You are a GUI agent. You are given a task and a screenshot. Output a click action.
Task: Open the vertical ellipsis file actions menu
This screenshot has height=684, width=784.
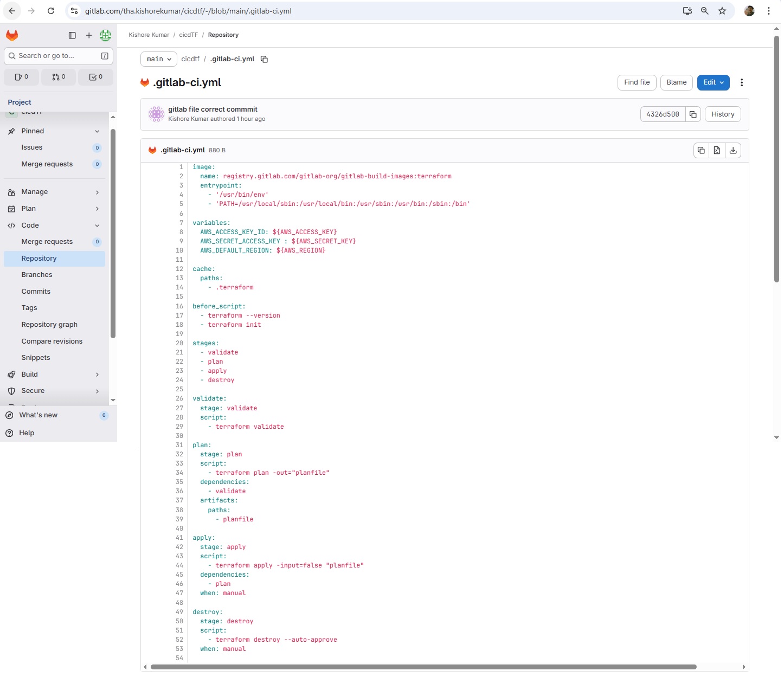point(742,82)
